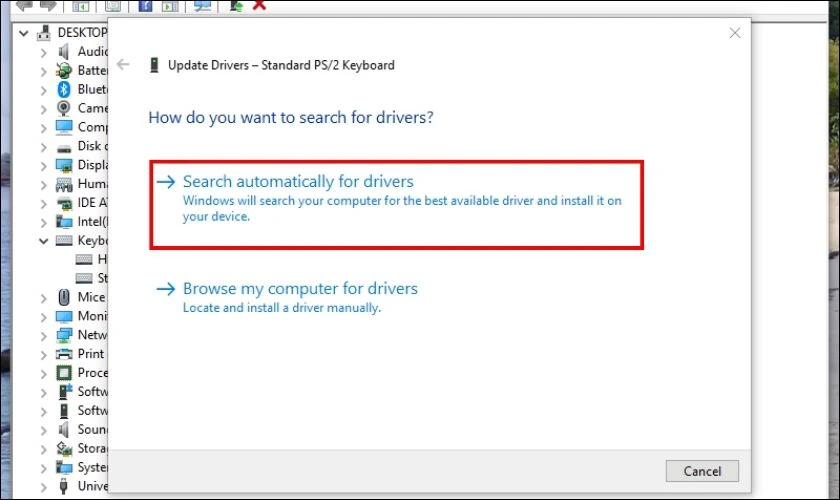Close the Update Drivers dialog with X
The height and width of the screenshot is (500, 840).
point(734,33)
